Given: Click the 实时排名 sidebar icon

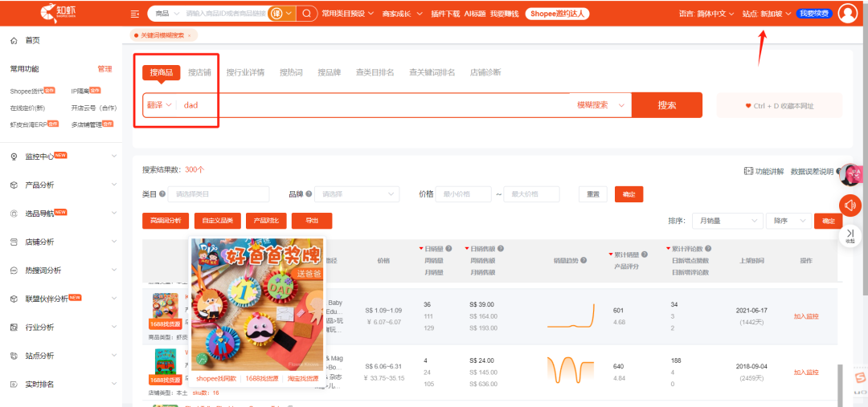Looking at the screenshot, I should (x=14, y=385).
